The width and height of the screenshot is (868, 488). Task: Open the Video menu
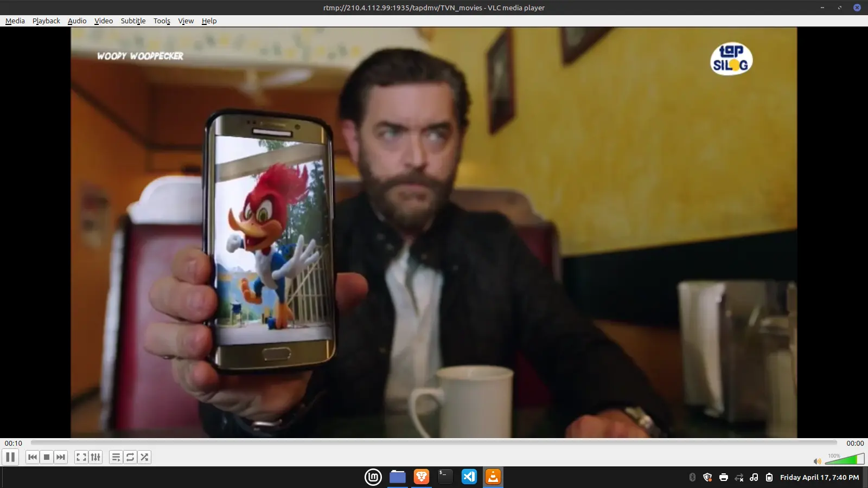[x=104, y=21]
